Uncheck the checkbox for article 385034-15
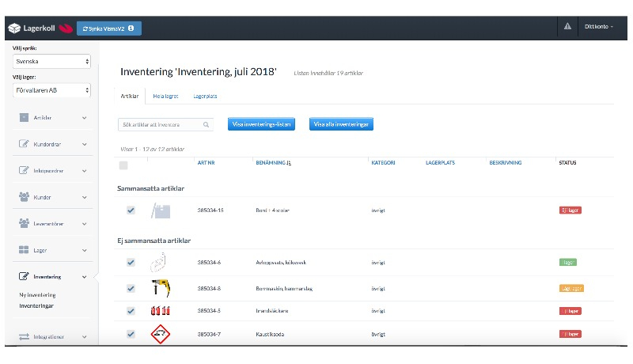The width and height of the screenshot is (633, 364). pos(131,210)
